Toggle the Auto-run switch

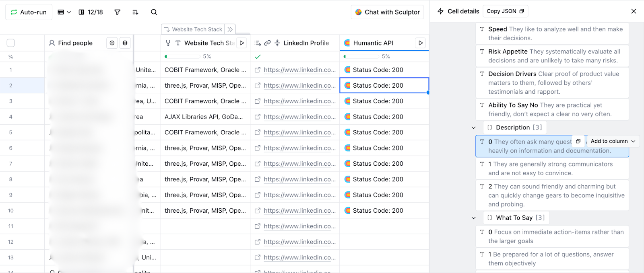pos(29,12)
